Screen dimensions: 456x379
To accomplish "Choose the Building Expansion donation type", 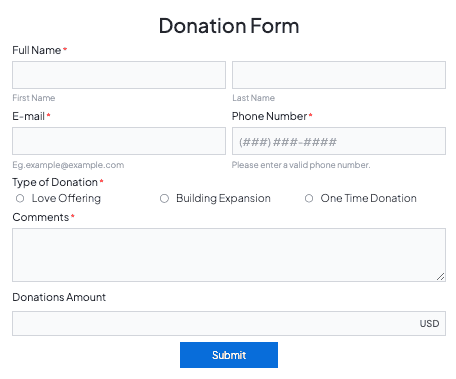I will [164, 199].
